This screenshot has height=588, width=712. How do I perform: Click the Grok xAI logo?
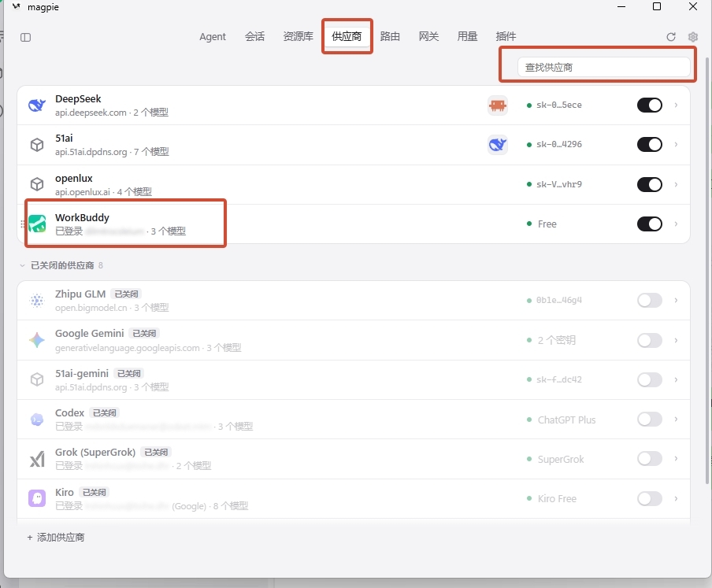click(x=37, y=459)
